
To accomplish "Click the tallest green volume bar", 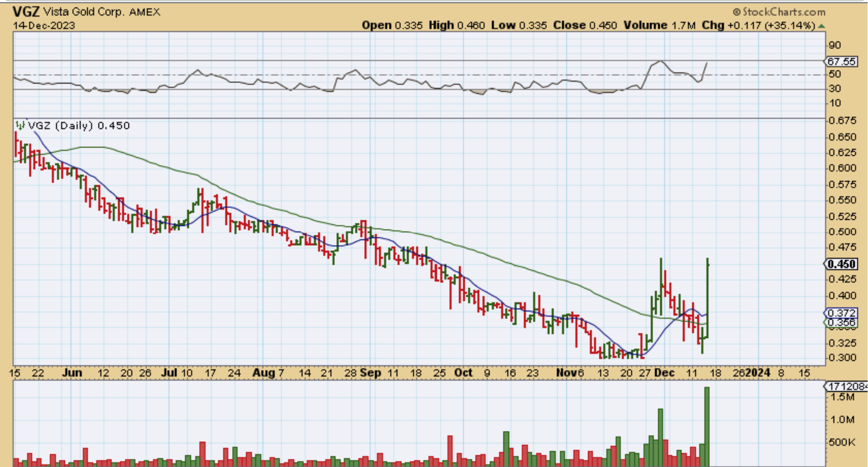I will [707, 426].
